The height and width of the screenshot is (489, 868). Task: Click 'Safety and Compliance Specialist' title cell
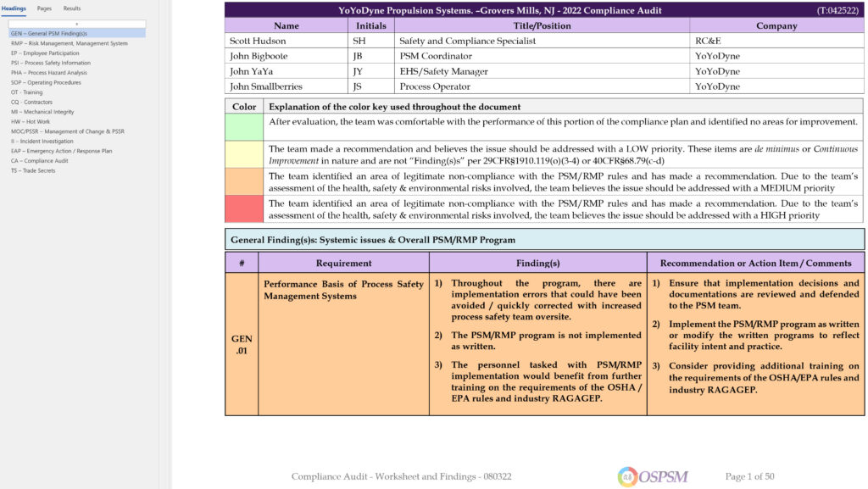pos(542,41)
